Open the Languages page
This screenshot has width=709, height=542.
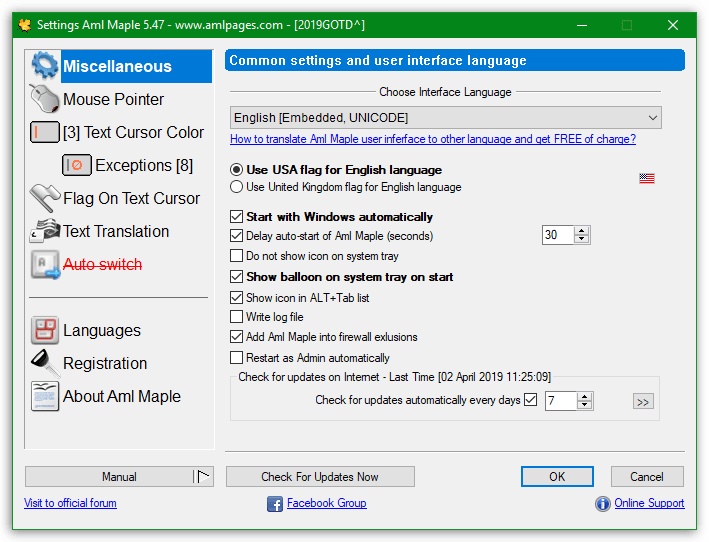102,330
